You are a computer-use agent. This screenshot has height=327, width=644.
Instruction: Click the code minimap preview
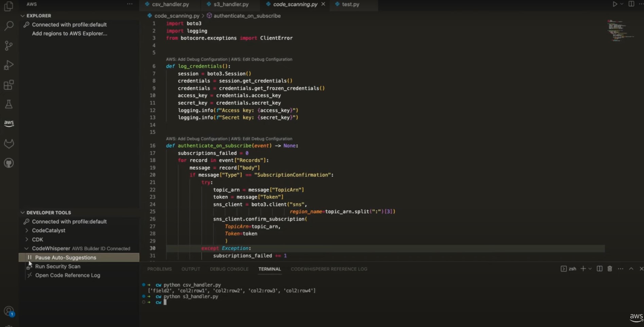click(x=620, y=31)
